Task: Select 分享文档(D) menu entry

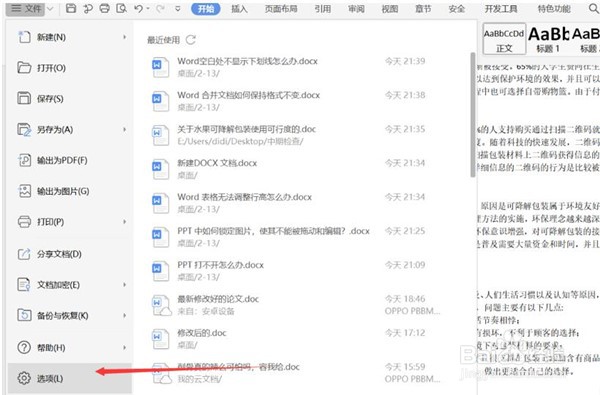Action: [71, 254]
